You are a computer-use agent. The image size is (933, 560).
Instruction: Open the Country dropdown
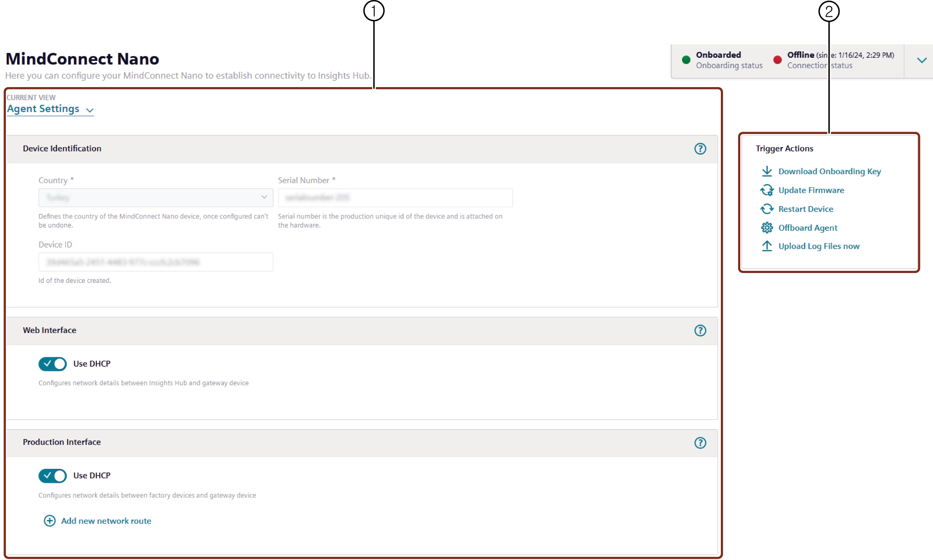tap(156, 198)
